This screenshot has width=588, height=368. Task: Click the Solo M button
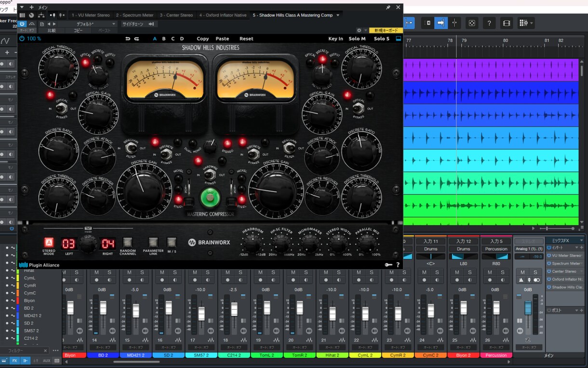coord(357,39)
